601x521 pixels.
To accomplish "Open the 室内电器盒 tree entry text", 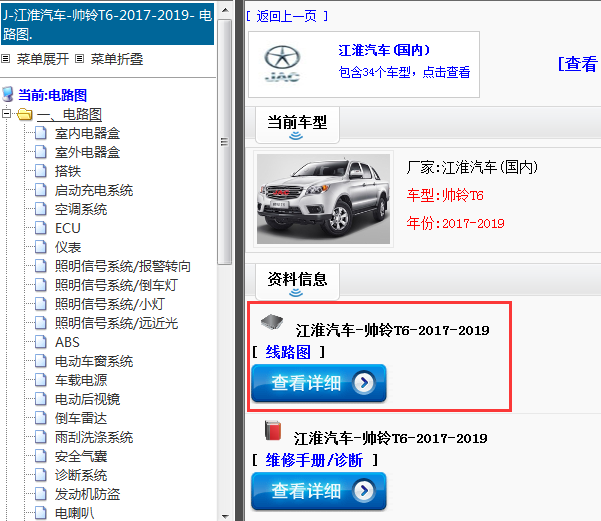I will 87,133.
